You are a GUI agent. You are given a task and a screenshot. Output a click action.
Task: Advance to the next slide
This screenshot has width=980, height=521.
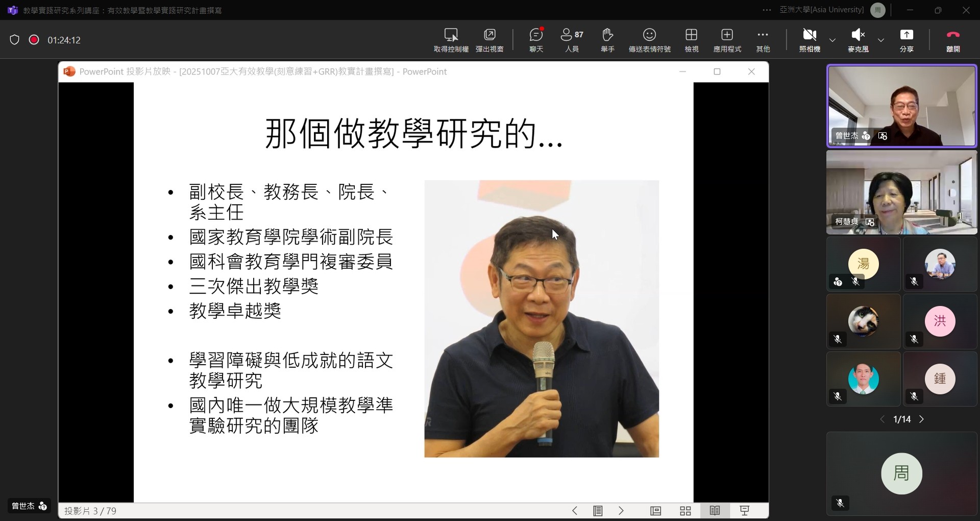[621, 511]
